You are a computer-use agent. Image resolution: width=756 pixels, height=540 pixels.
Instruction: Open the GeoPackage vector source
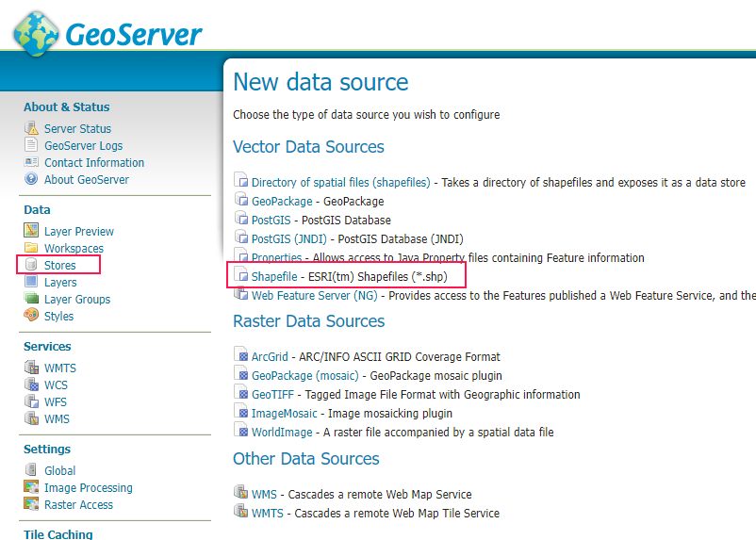pyautogui.click(x=282, y=202)
